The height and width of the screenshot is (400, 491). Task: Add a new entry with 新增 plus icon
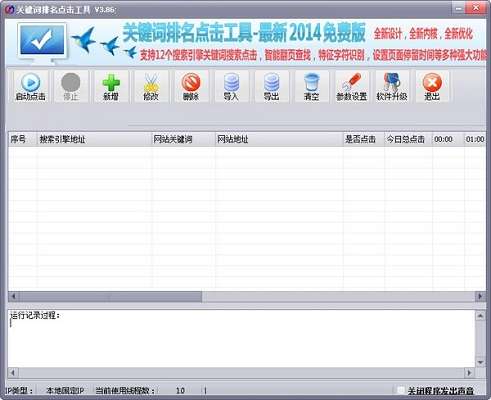[x=111, y=86]
